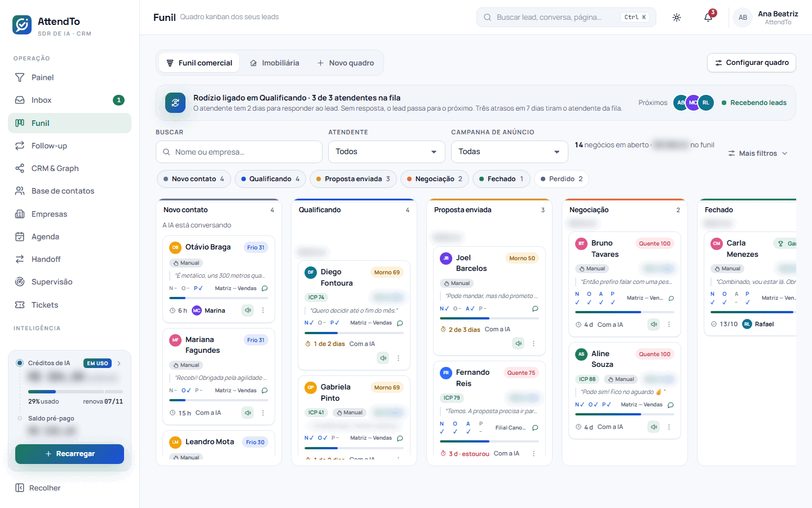Click speaker icon on Aline Souza card

click(x=654, y=427)
